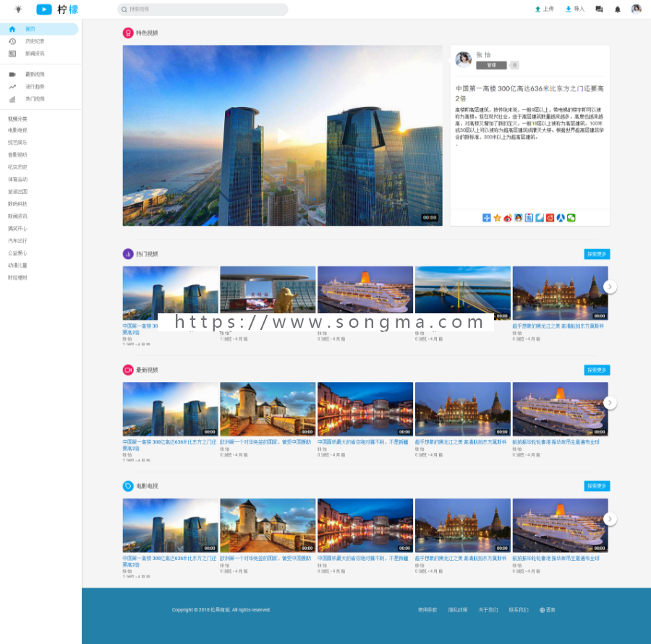The image size is (651, 644).
Task: Select 旅游出国 category in sidebar
Action: tap(17, 192)
